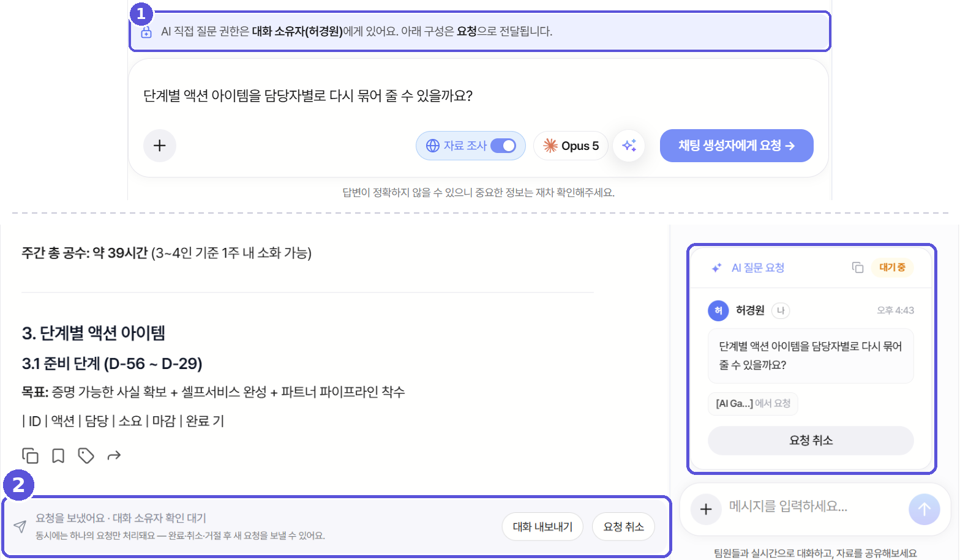
Task: Click the 오후 4:43 timestamp
Action: click(x=895, y=311)
